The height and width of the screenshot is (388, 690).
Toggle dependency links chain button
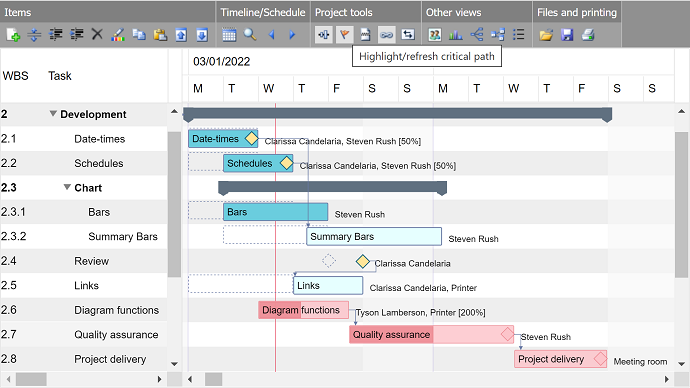[386, 35]
